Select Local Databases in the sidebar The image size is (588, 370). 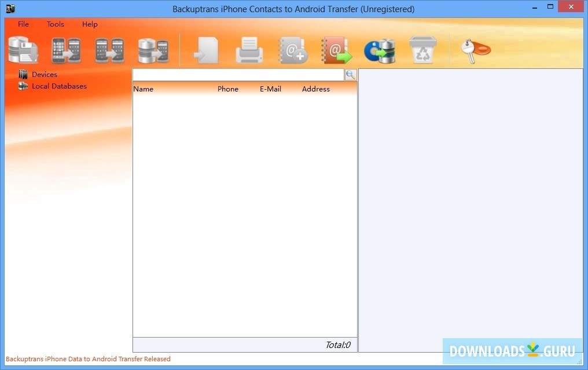(59, 86)
